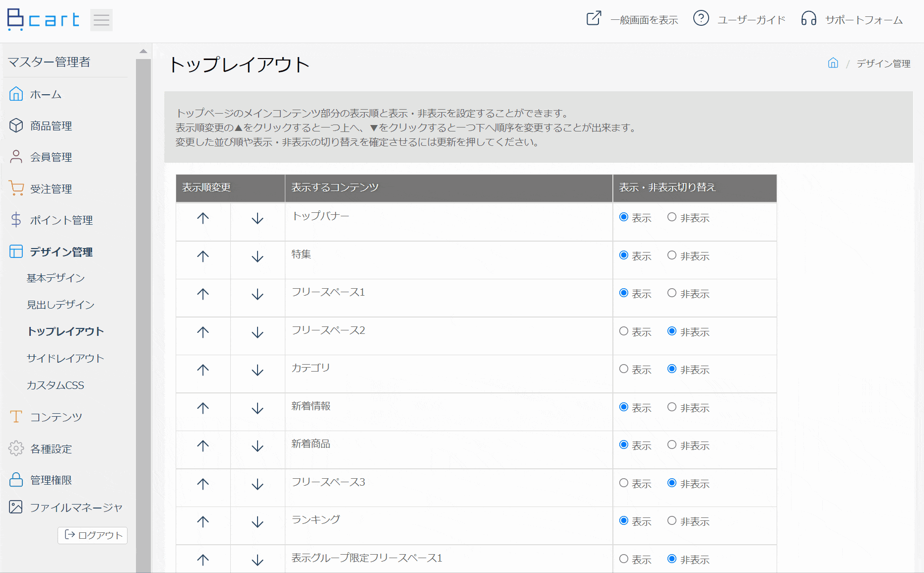Viewport: 924px width, 573px height.
Task: Move フリースペース3 row up
Action: click(x=203, y=484)
